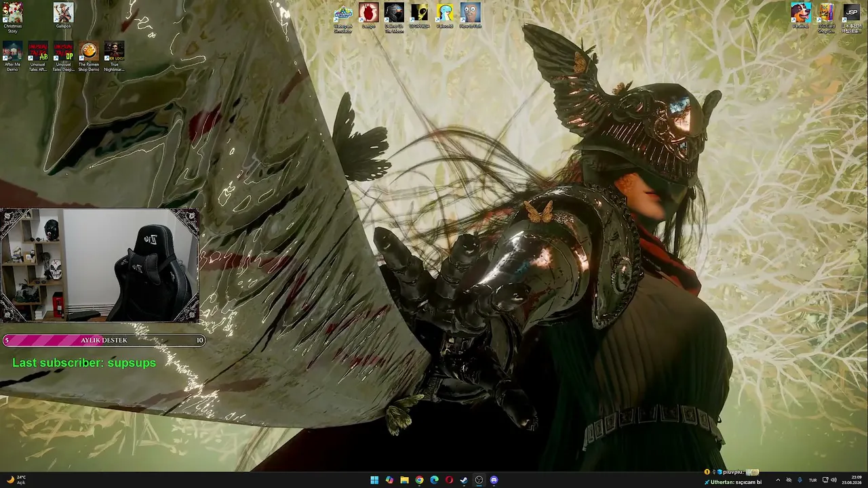Open the network status tray icon

coord(789,480)
